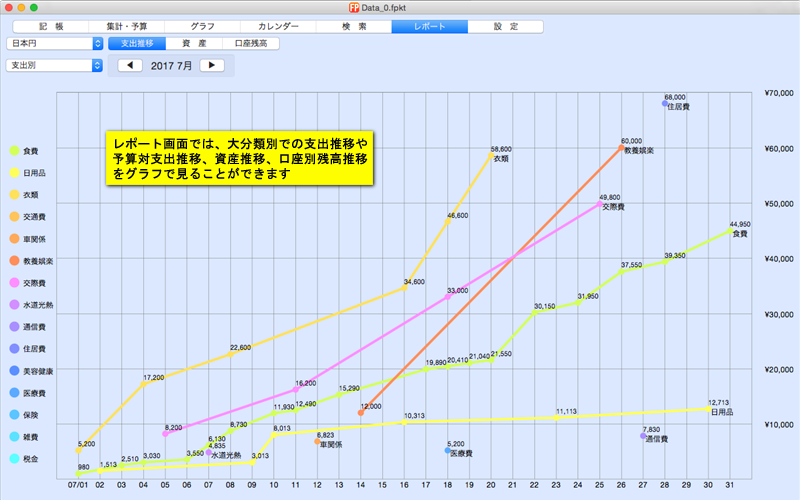Screen dimensions: 800x500
Task: Click the 食費 legend color dot
Action: point(13,151)
